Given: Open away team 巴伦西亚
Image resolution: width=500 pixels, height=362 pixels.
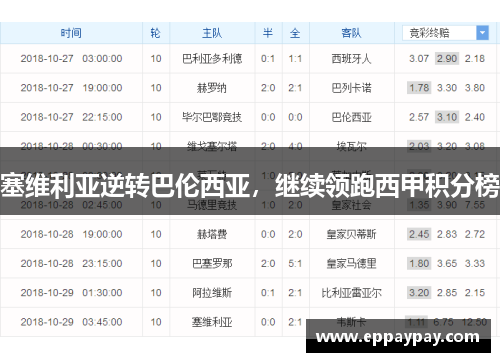Looking at the screenshot, I should [351, 117].
